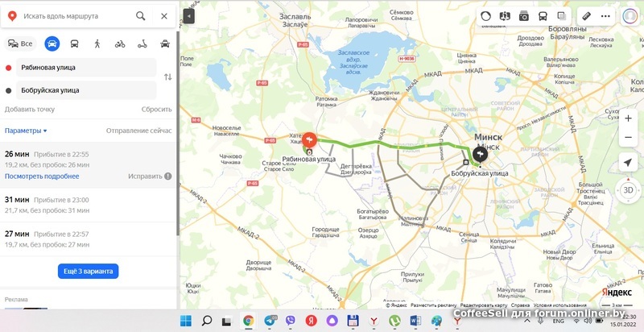Collapse the left route side panel

pyautogui.click(x=189, y=15)
